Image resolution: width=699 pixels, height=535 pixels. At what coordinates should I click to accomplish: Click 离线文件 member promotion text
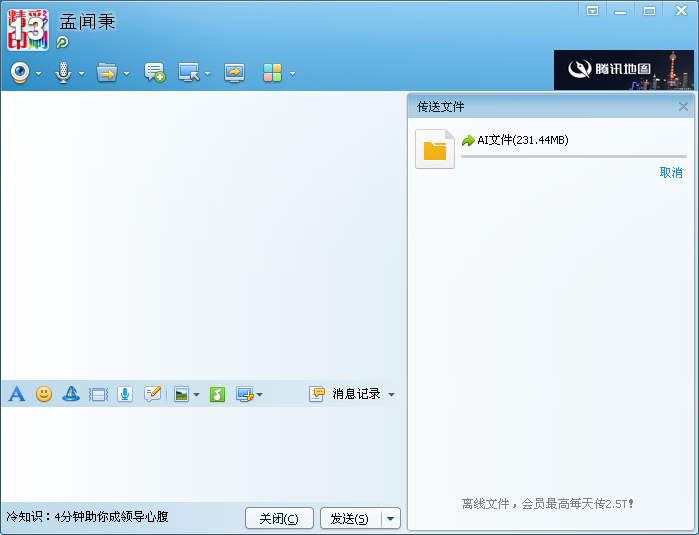[x=547, y=504]
